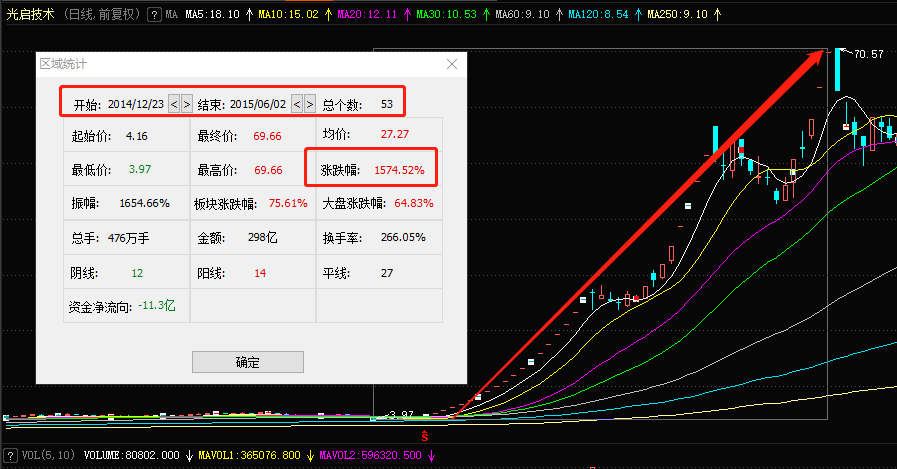The width and height of the screenshot is (897, 469).
Task: Move start date back with left arrow
Action: click(174, 103)
